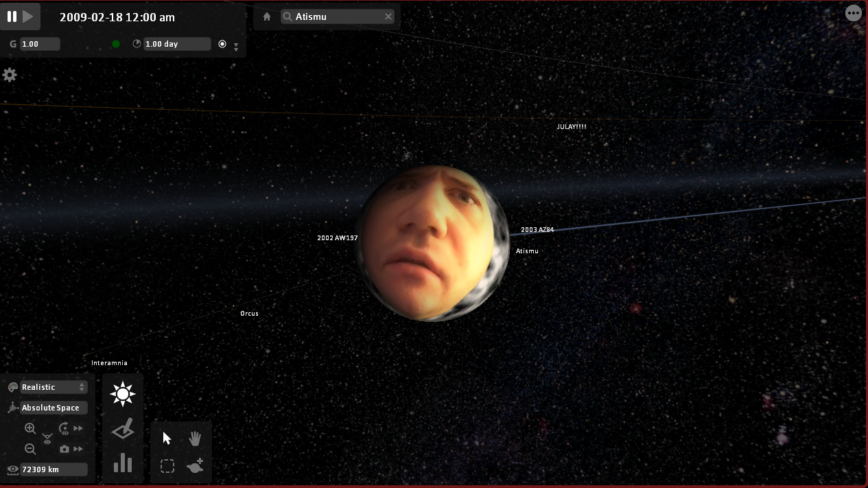Click the field-of-view eye icon
868x488 pixels.
tap(47, 439)
